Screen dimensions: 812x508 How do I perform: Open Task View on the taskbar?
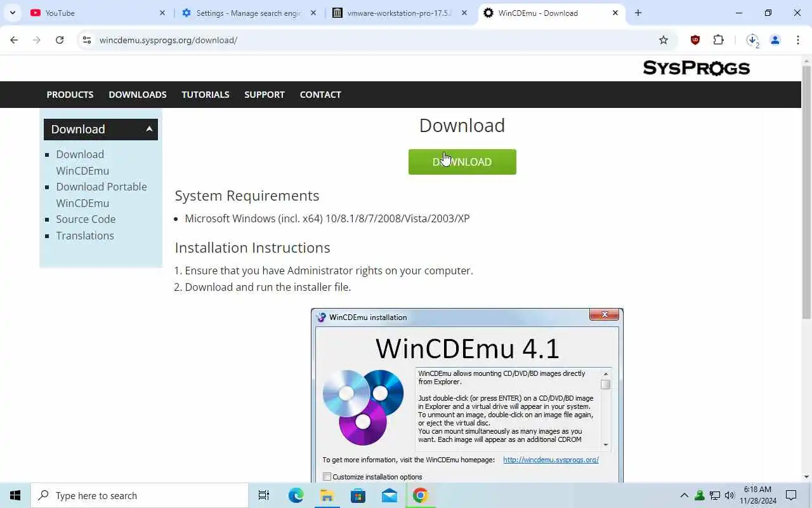click(x=264, y=495)
